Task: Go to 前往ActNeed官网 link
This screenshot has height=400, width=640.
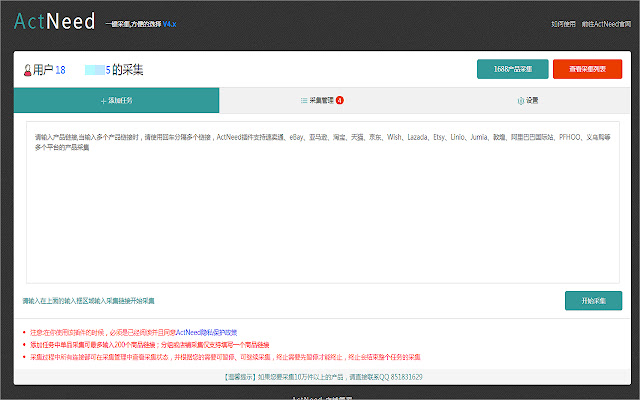Action: coord(606,24)
